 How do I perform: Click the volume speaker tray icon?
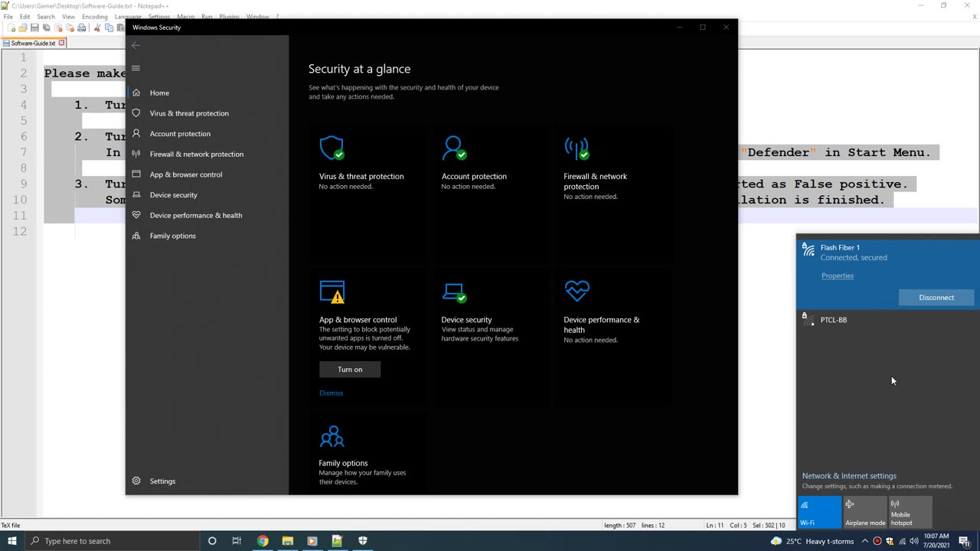coord(913,541)
